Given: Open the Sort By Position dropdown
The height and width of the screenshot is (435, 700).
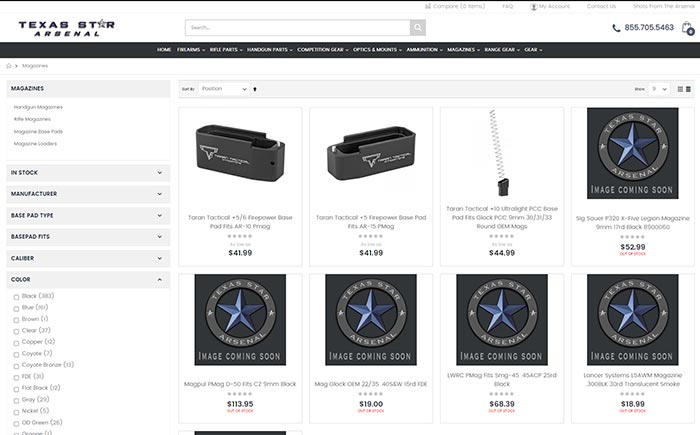Looking at the screenshot, I should point(224,89).
